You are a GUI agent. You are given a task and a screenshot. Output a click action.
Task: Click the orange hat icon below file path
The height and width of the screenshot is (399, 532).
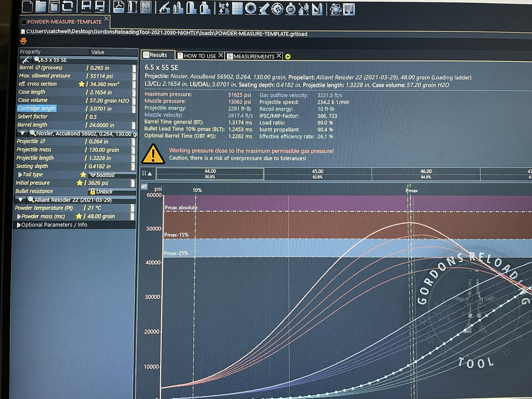tap(23, 41)
